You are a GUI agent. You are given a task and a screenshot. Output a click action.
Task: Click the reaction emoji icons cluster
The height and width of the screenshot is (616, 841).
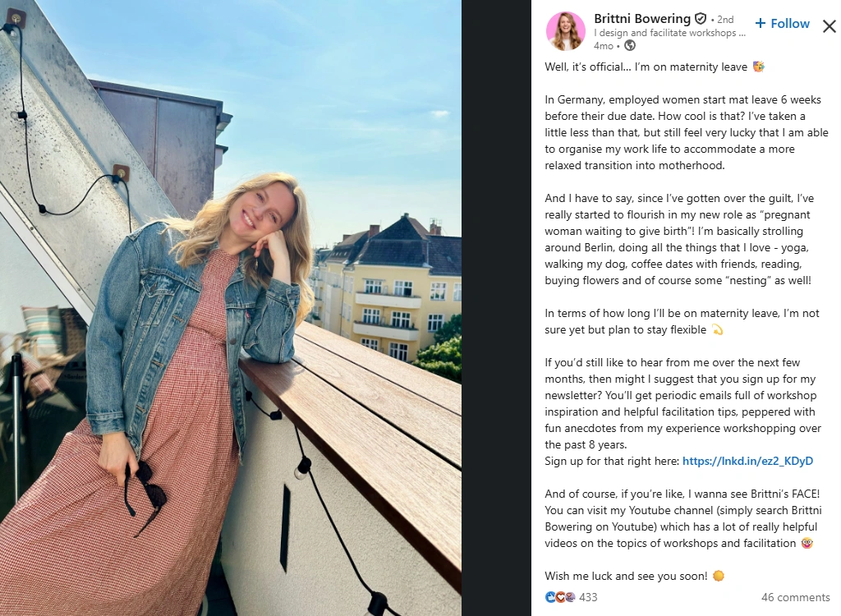pos(560,597)
